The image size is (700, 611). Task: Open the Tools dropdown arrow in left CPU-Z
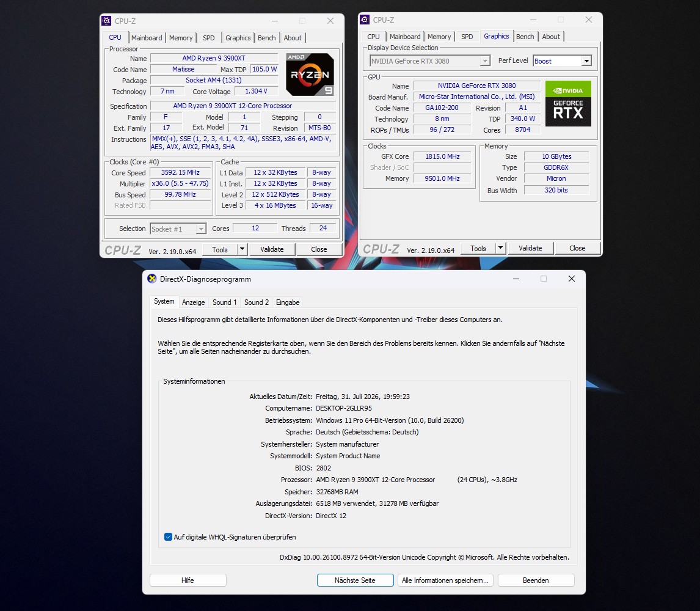pos(242,249)
